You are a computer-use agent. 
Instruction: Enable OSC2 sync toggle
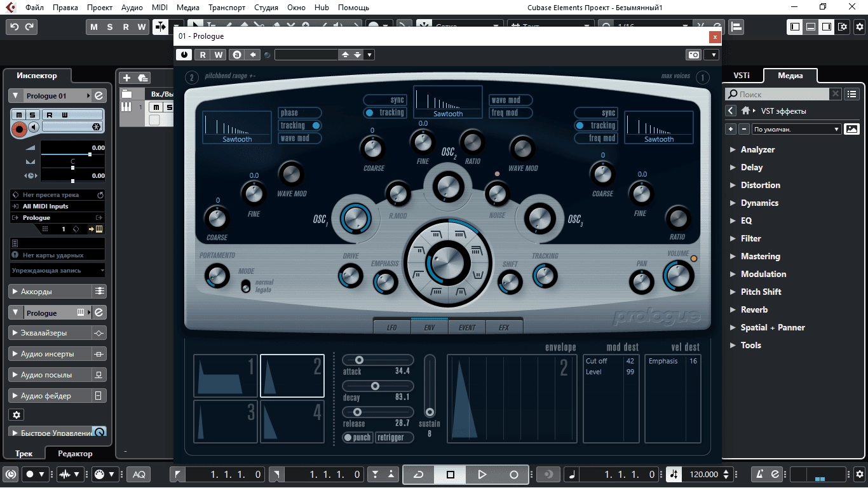coord(385,100)
